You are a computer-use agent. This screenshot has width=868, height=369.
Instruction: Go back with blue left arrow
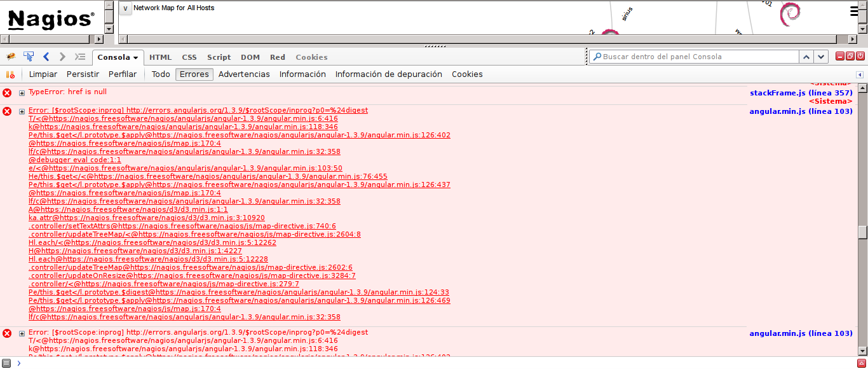[46, 57]
